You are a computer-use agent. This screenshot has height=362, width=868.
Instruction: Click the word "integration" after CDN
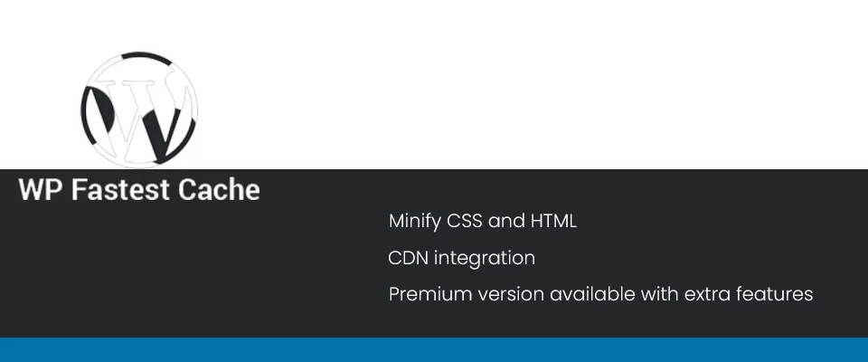[484, 258]
